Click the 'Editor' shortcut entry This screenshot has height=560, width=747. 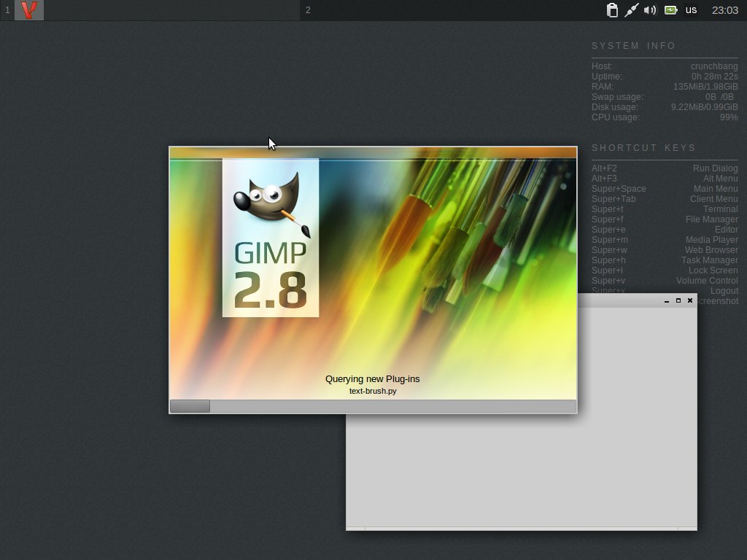click(x=726, y=230)
